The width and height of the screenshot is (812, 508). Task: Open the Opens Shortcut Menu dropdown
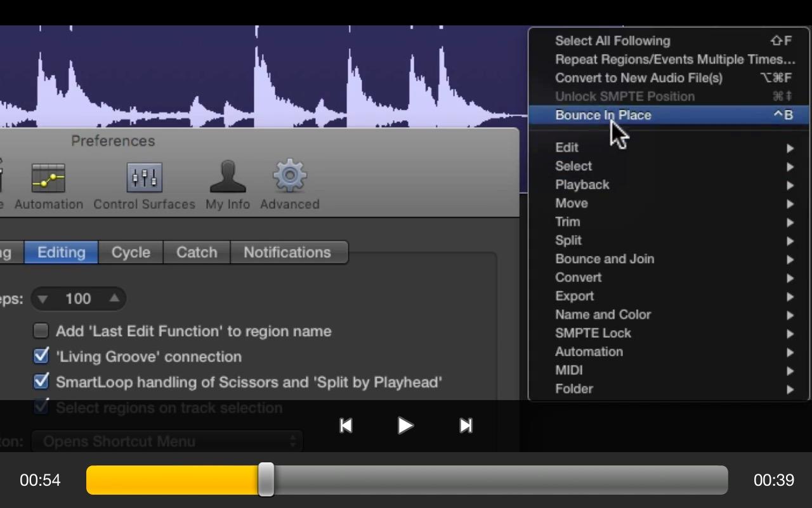[167, 441]
